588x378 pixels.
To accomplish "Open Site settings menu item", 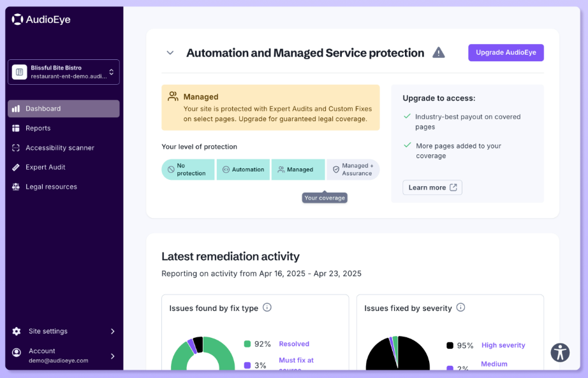I will [64, 331].
